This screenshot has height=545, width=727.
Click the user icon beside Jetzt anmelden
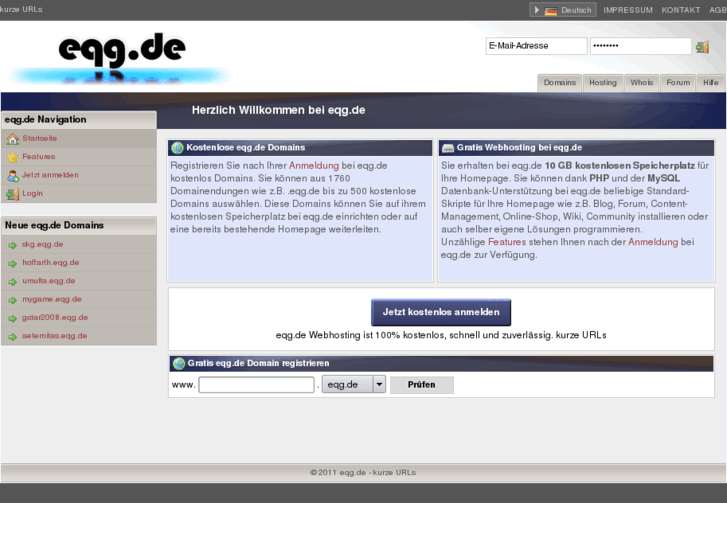click(x=13, y=176)
